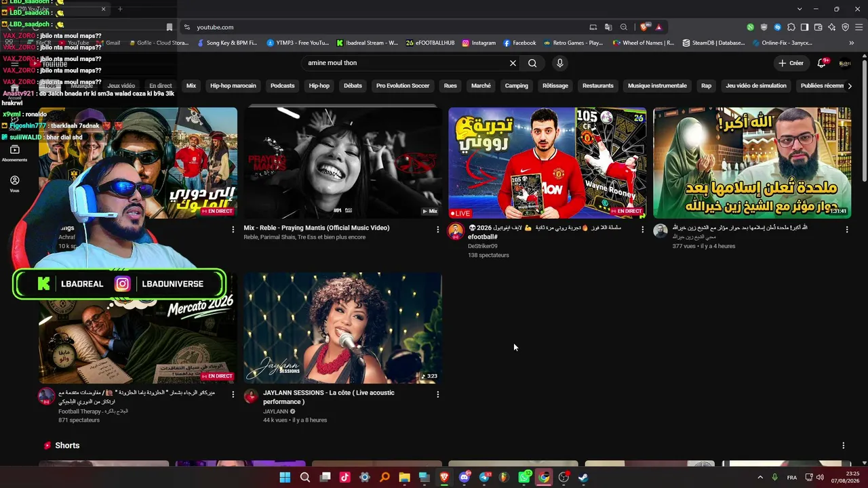Open the browser main hamburger menu

(x=859, y=27)
